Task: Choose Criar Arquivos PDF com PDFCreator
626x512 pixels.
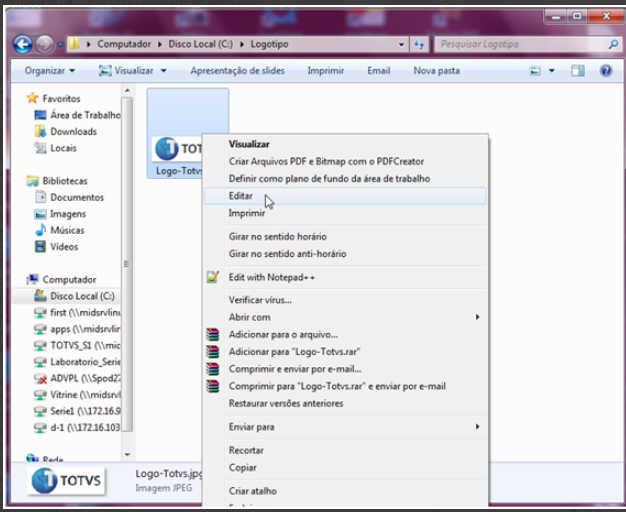Action: 345,161
